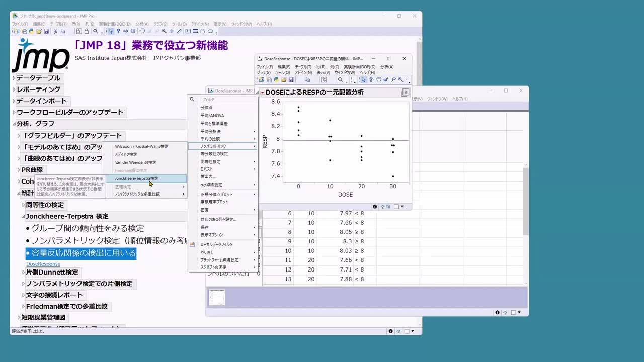Choose Jonckheere-Terpstra検定 from the submenu
This screenshot has height=362, width=644.
pos(136,178)
